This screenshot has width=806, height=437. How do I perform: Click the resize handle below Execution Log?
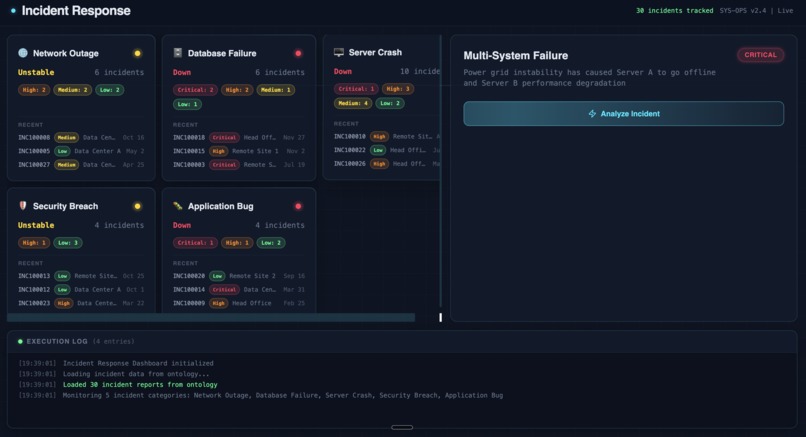[x=402, y=427]
